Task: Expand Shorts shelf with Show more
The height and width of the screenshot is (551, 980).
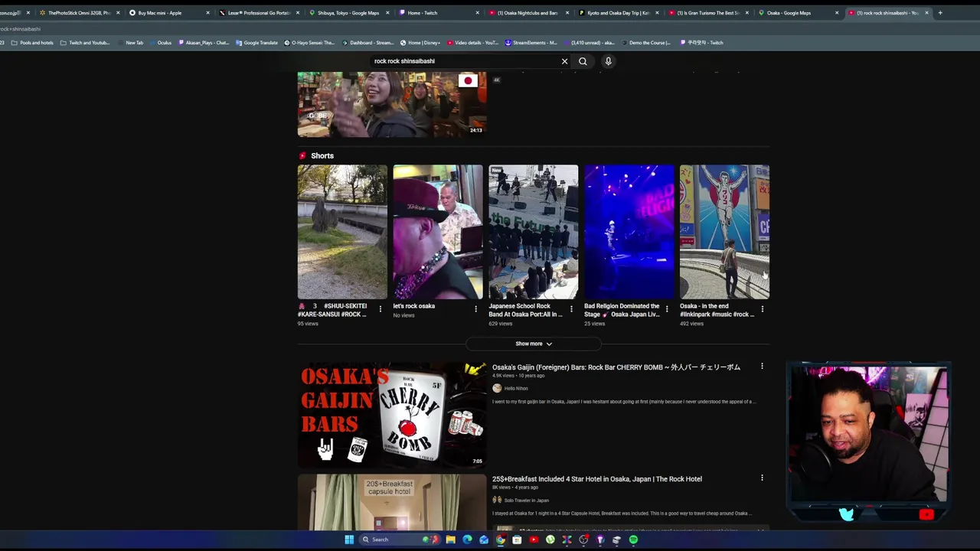Action: [534, 344]
